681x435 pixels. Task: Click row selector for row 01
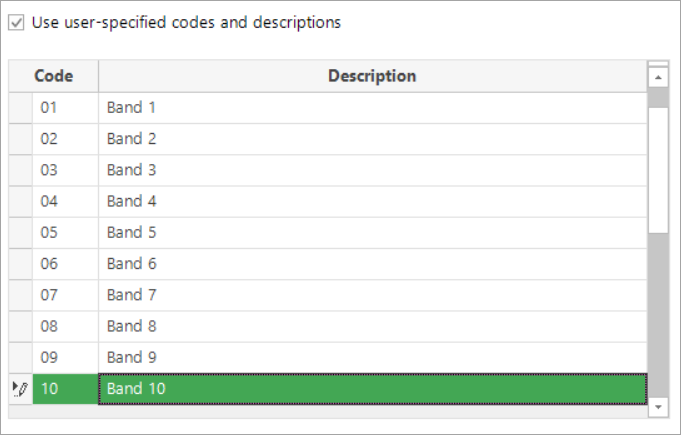20,108
